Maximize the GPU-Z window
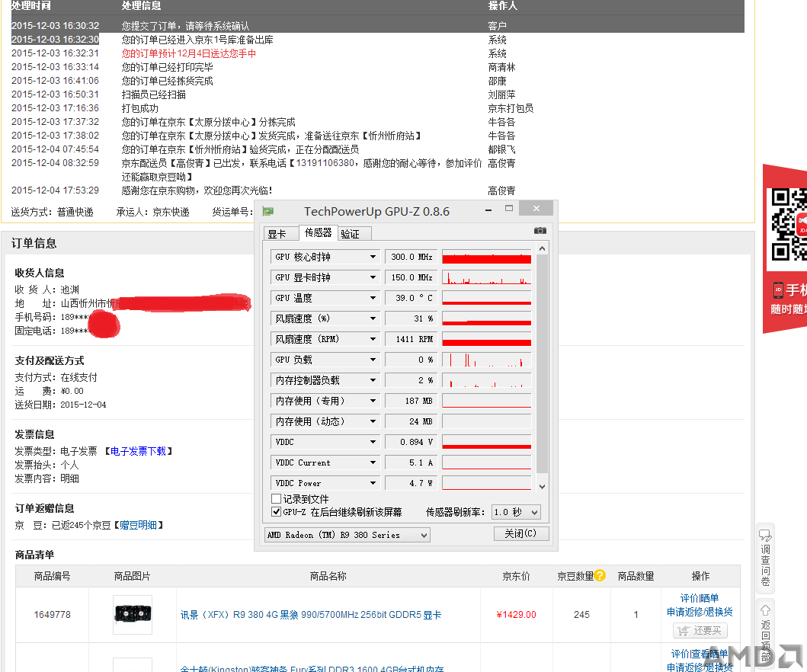The image size is (807, 672). pos(509,209)
